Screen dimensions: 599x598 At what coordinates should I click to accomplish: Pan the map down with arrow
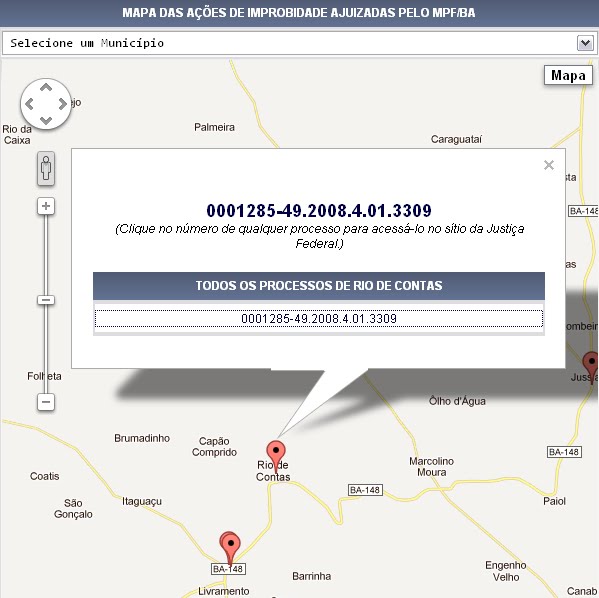click(46, 120)
